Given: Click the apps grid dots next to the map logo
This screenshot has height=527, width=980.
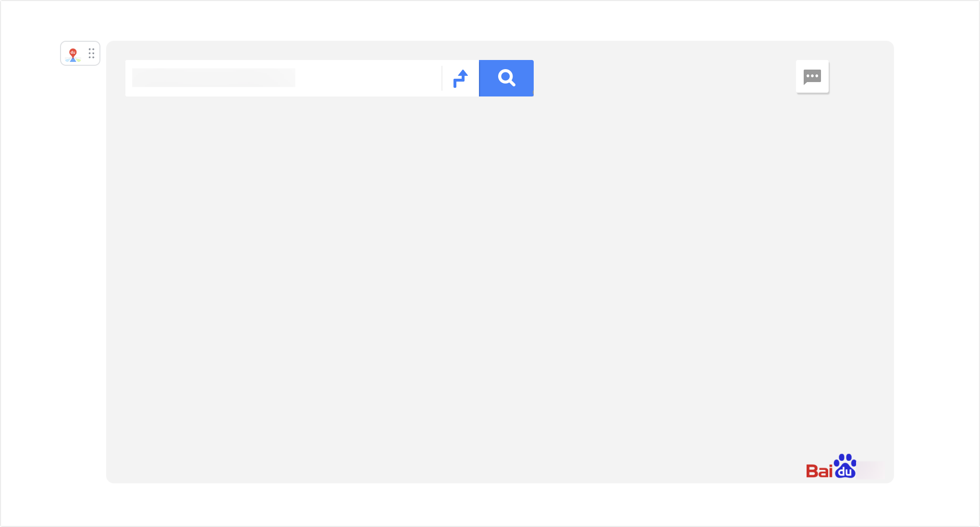Looking at the screenshot, I should pos(91,54).
